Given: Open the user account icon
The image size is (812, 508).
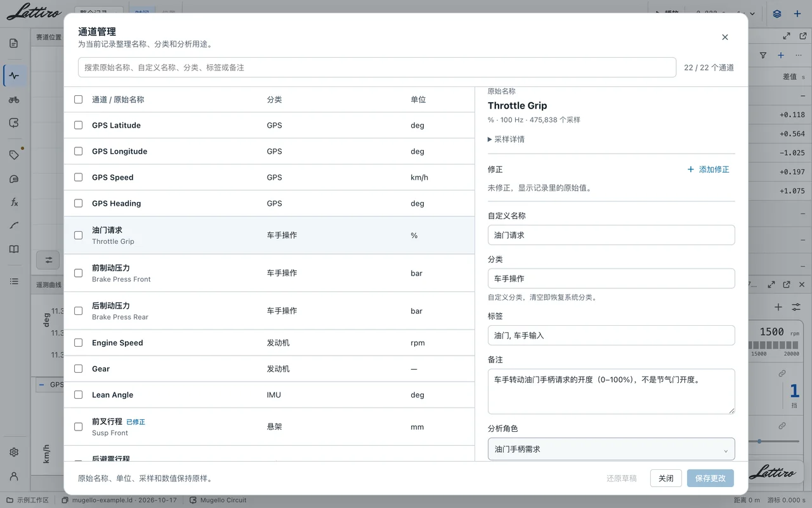Looking at the screenshot, I should click(x=14, y=476).
